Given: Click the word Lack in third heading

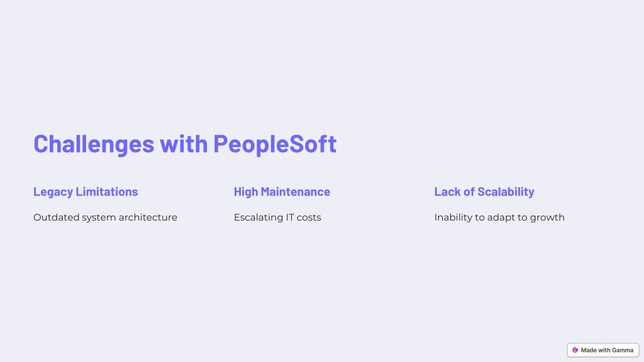Looking at the screenshot, I should pyautogui.click(x=447, y=191).
